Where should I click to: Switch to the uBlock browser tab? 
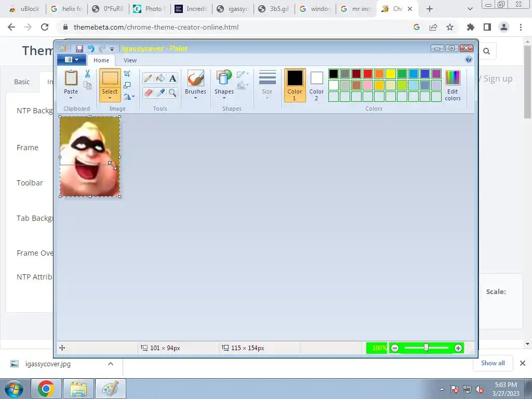point(24,9)
